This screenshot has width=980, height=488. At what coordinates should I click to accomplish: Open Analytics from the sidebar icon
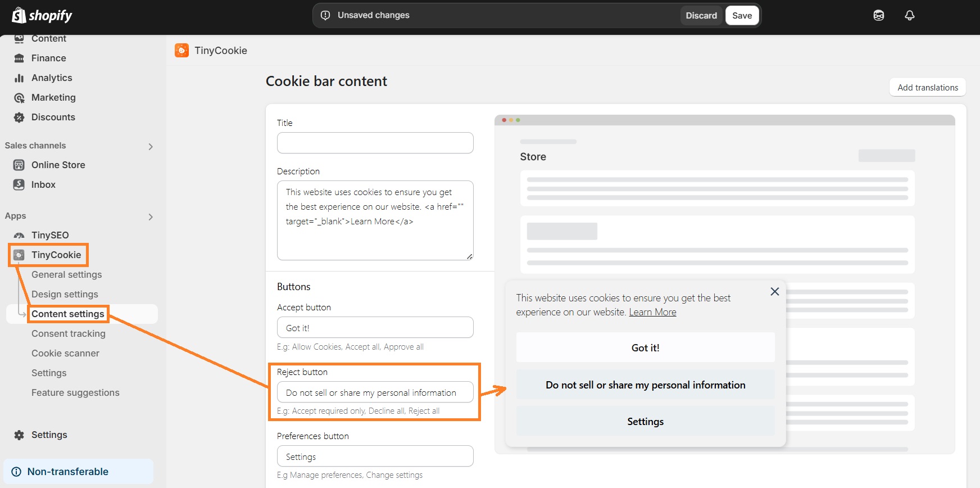click(19, 78)
